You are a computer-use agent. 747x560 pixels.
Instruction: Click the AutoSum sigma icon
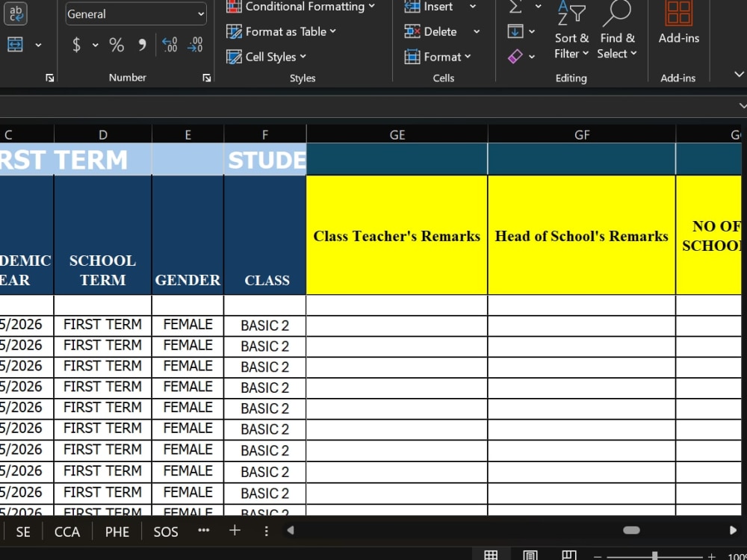pyautogui.click(x=515, y=6)
